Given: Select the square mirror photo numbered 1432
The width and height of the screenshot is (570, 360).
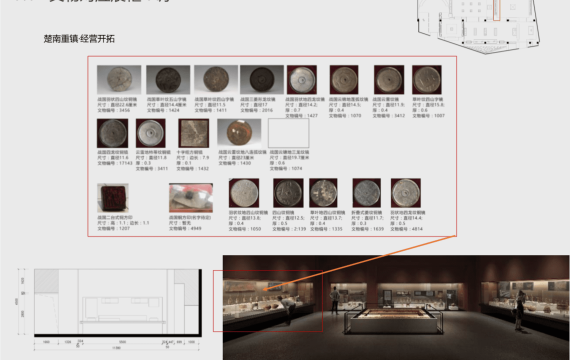Looking at the screenshot, I should (x=194, y=133).
